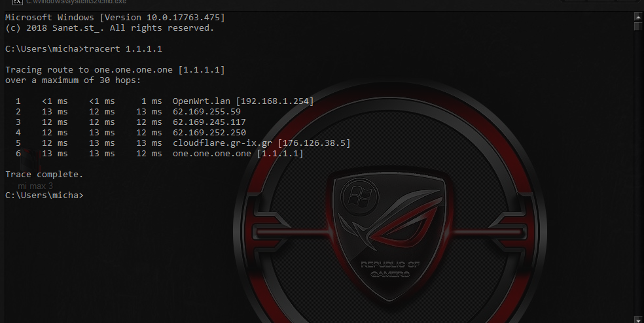Viewport: 644px width, 323px height.
Task: Click 'OpenWrt.lan [192.168.1.254]' in hop 1
Action: pos(243,101)
